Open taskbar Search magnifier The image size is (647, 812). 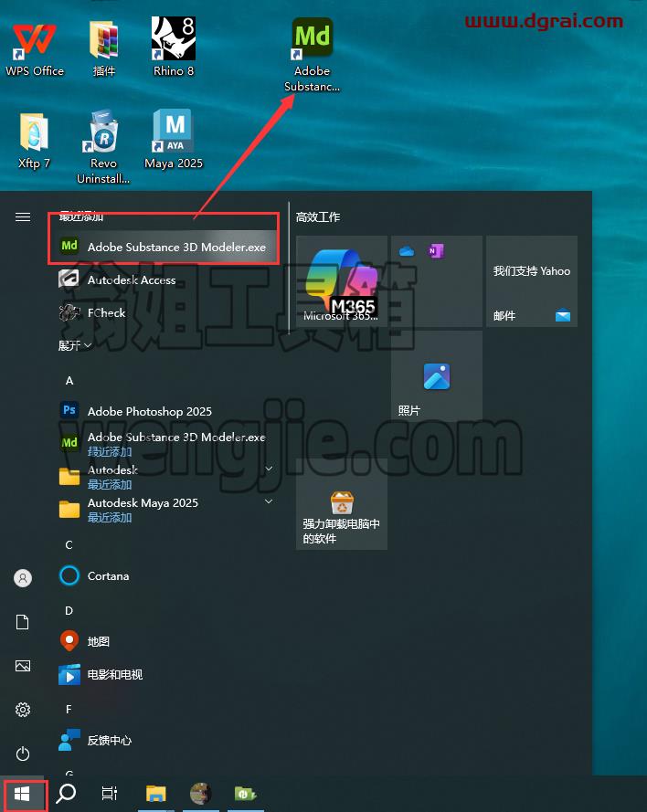(66, 794)
